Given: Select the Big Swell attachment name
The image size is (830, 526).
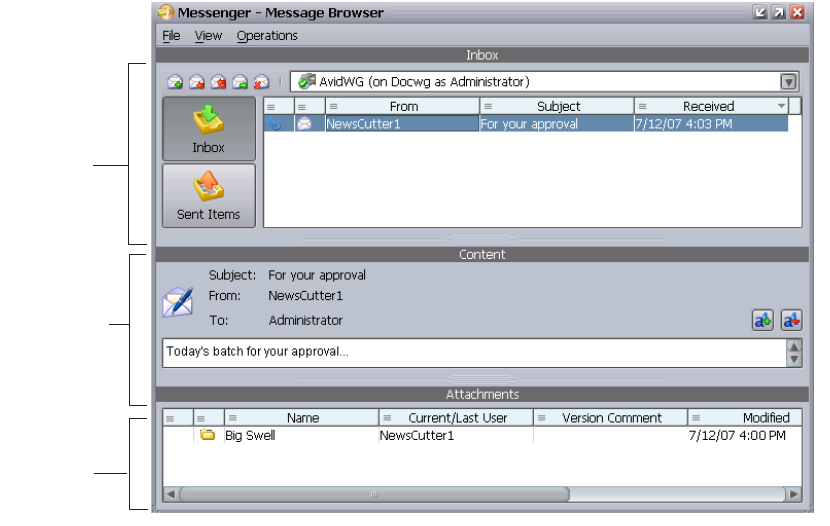Looking at the screenshot, I should click(x=250, y=436).
